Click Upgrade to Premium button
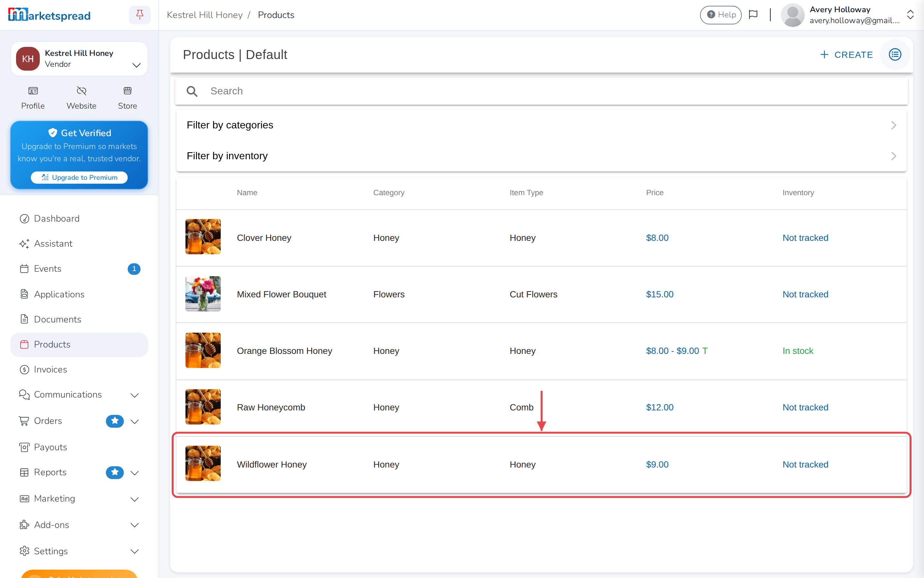Screen dimensions: 924x578 (79, 177)
